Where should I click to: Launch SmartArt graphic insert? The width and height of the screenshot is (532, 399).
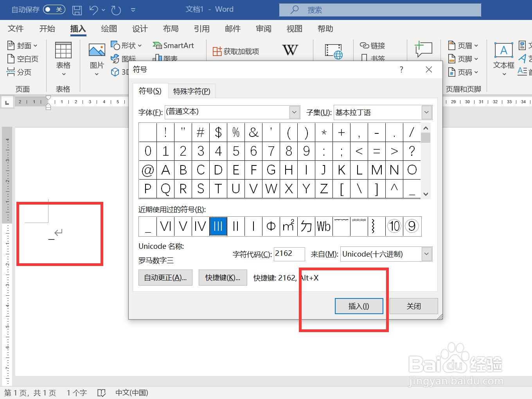(173, 46)
